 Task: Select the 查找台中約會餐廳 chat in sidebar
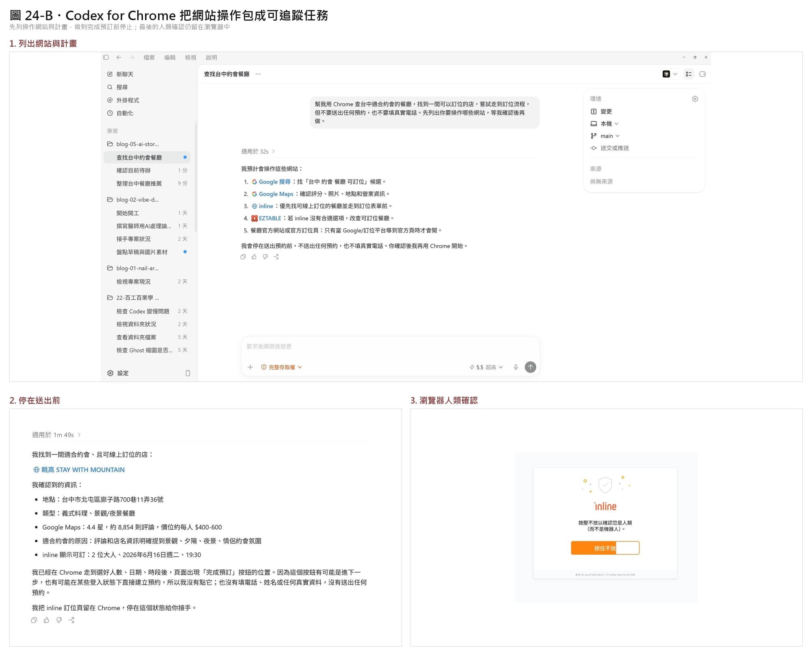[147, 158]
